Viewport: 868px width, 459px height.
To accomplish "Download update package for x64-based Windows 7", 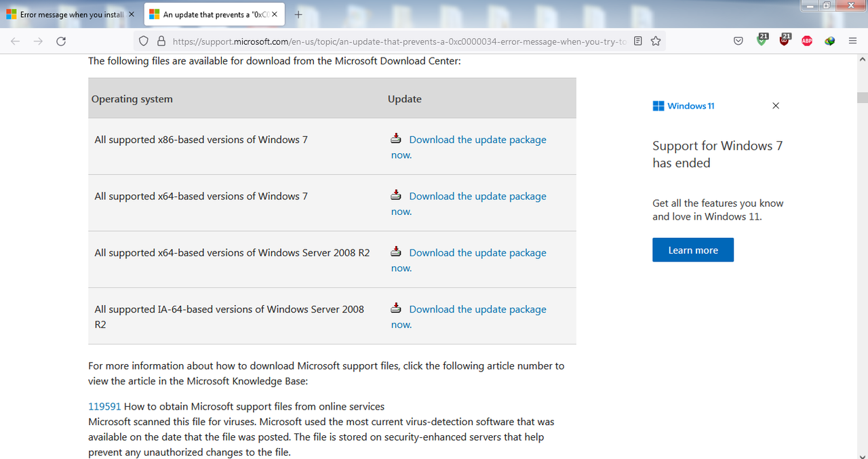I will pos(469,203).
